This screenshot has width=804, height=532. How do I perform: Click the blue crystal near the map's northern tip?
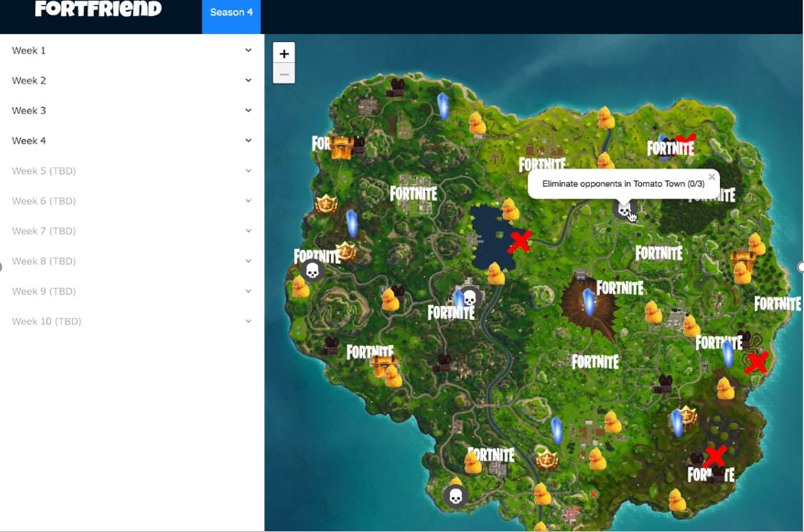coord(443,106)
